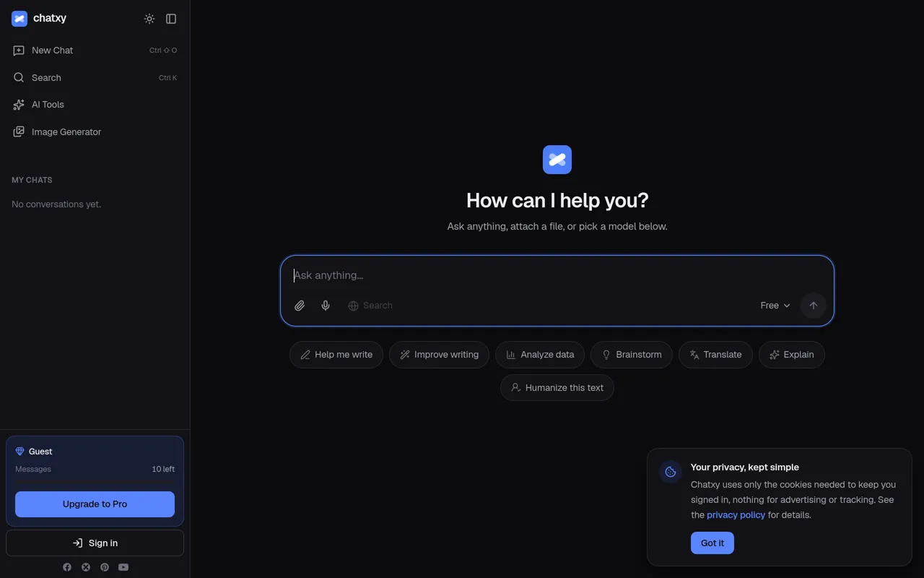Select the Humanize this text suggestion
The width and height of the screenshot is (924, 578).
(557, 388)
